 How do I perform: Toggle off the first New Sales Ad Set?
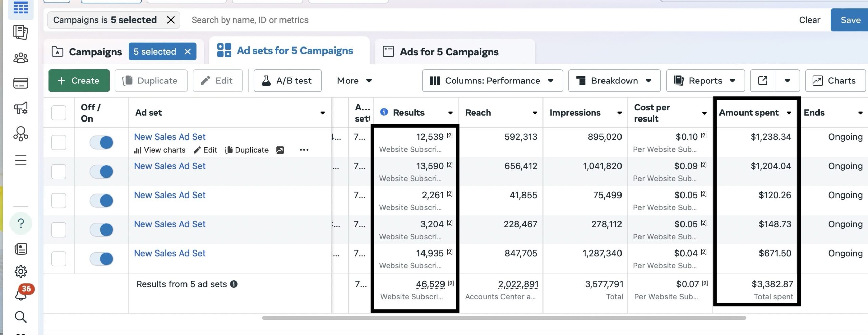(x=101, y=142)
